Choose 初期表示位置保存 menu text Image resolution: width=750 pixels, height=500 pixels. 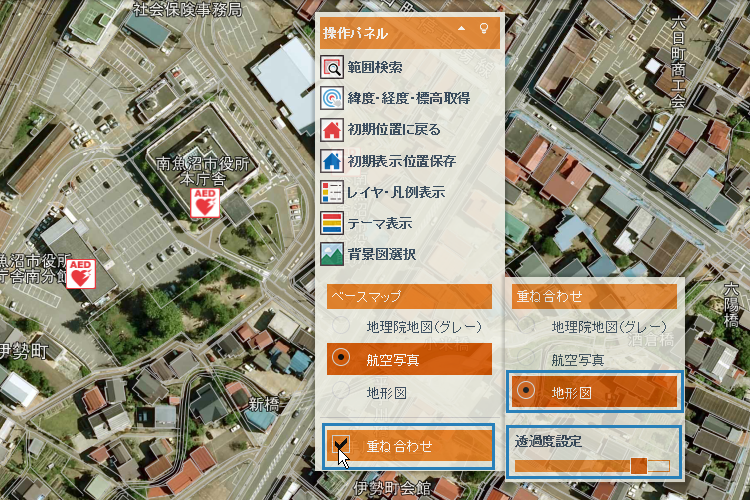click(401, 161)
